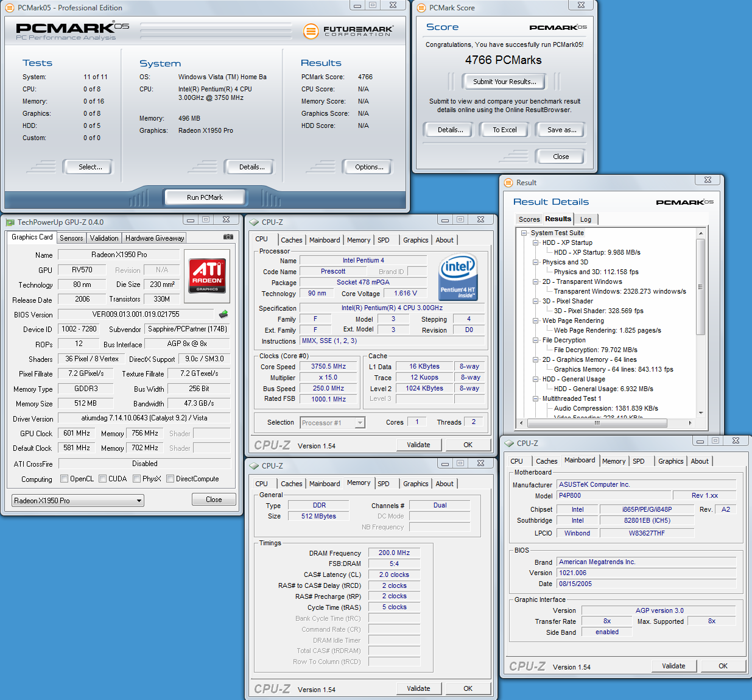Image resolution: width=752 pixels, height=700 pixels.
Task: Click the PCMark Score window title icon
Action: click(421, 8)
